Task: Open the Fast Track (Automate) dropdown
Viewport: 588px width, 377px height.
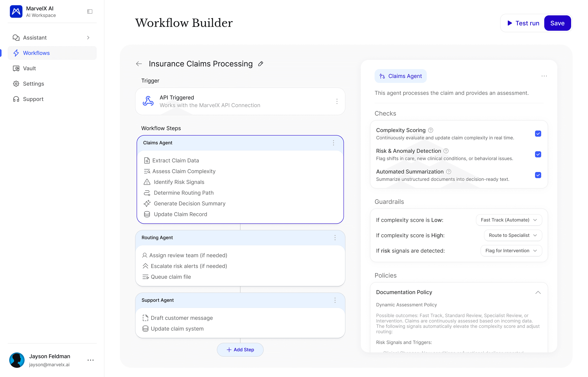Action: coord(509,220)
